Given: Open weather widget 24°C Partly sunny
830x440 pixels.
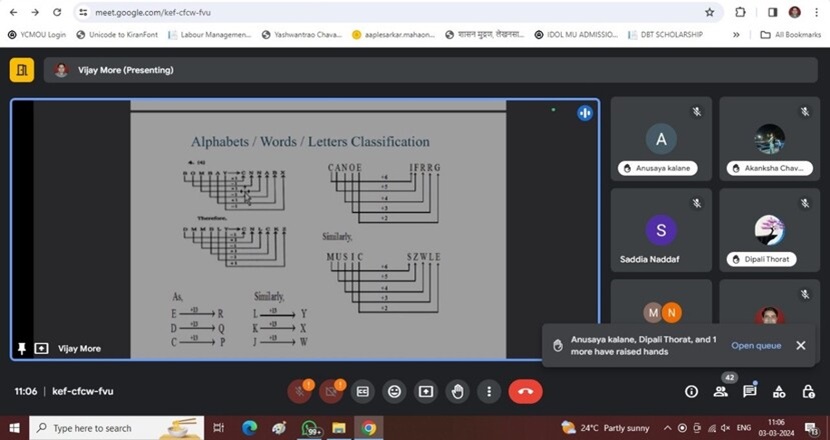Looking at the screenshot, I should (x=606, y=428).
